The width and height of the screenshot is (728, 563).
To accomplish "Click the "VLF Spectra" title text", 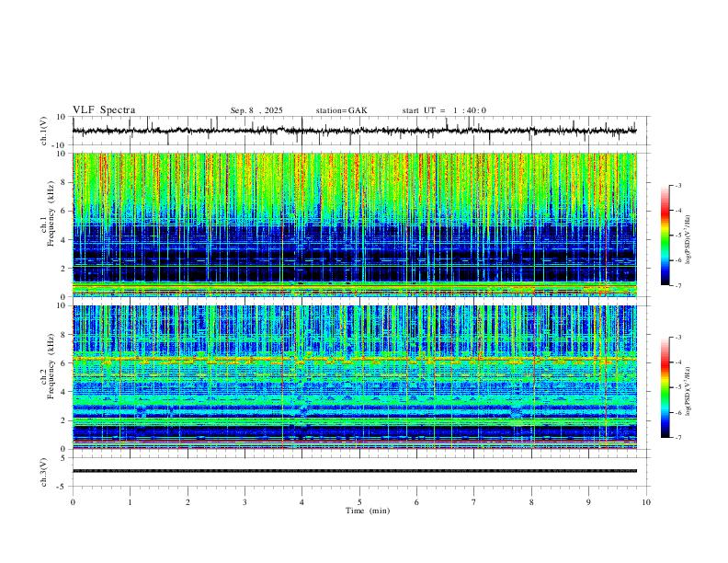I will pyautogui.click(x=104, y=110).
